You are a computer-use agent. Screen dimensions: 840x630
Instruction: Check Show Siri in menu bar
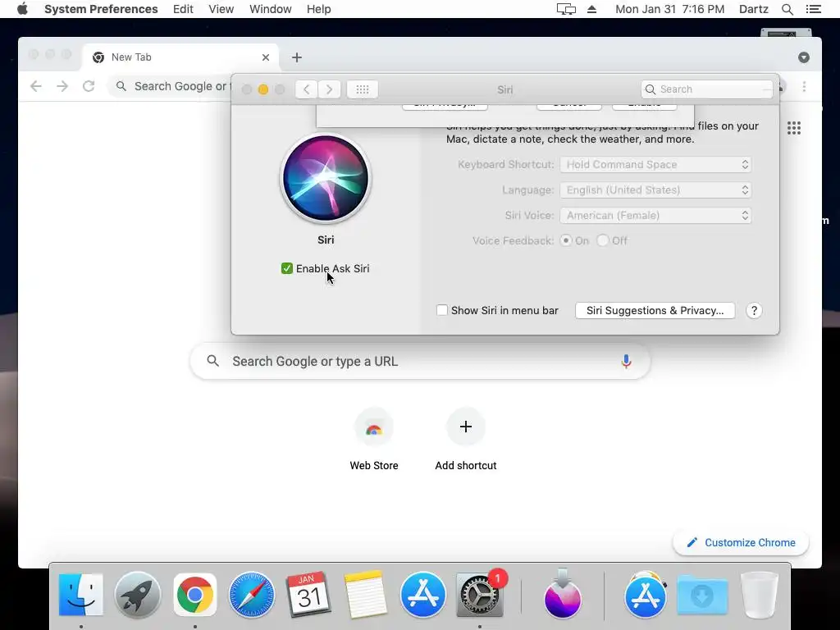coord(442,310)
